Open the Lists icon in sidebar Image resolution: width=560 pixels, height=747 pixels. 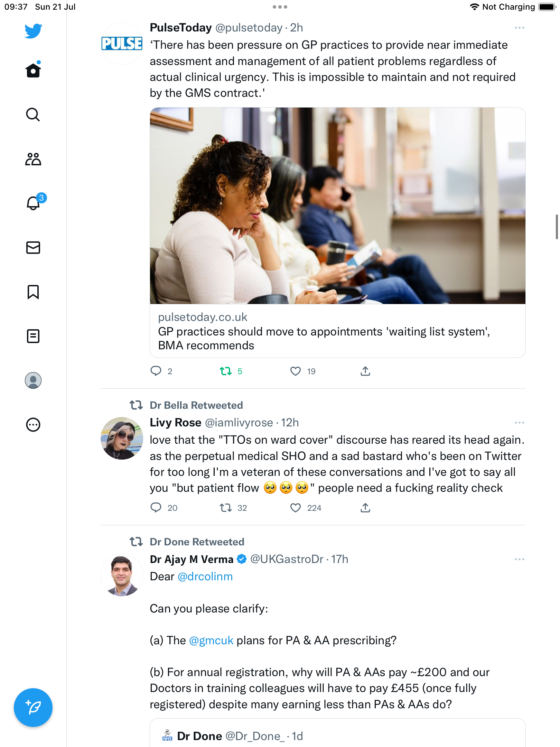pyautogui.click(x=33, y=336)
